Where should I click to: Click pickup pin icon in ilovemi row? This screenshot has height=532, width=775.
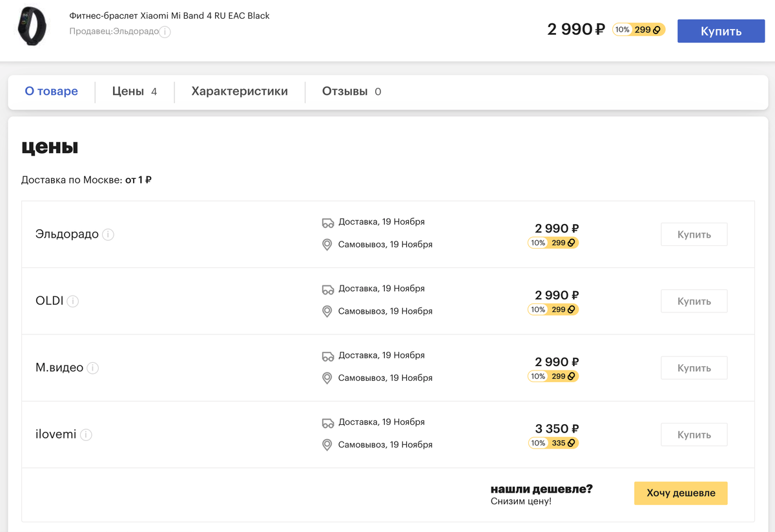327,445
